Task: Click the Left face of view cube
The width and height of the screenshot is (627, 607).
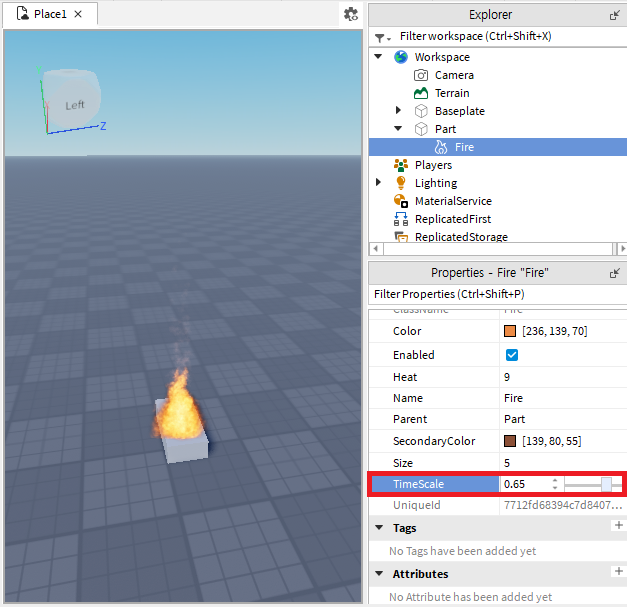Action: [x=74, y=105]
